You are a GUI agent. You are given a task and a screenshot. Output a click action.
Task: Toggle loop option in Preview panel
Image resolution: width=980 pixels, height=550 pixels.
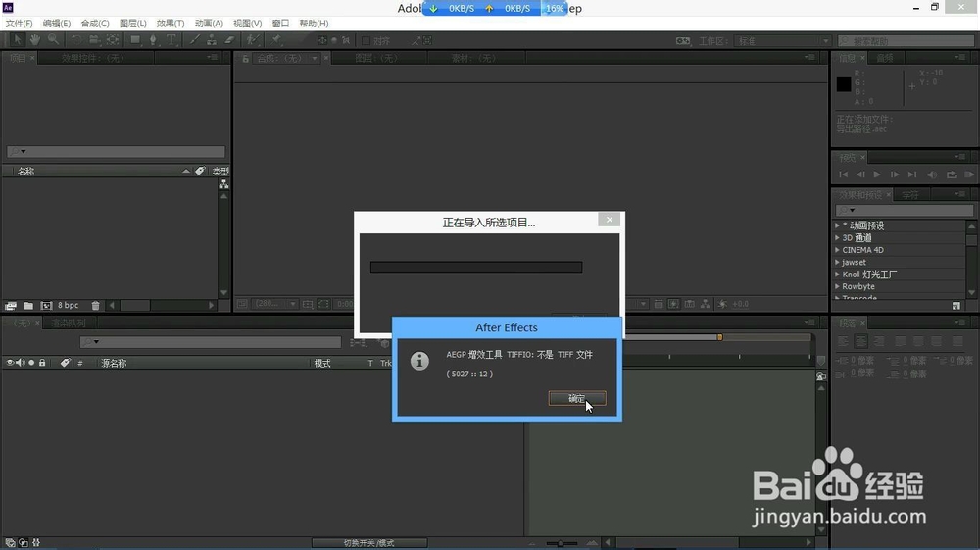(x=952, y=175)
